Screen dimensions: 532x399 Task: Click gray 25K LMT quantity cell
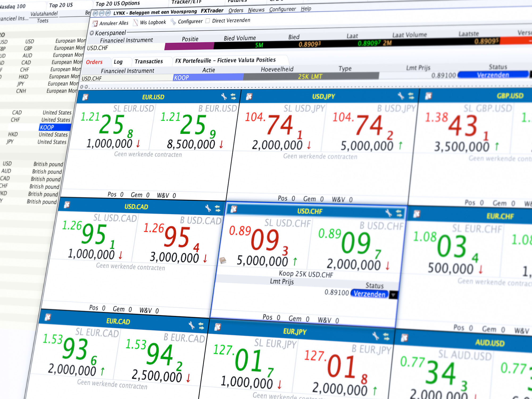coord(311,76)
